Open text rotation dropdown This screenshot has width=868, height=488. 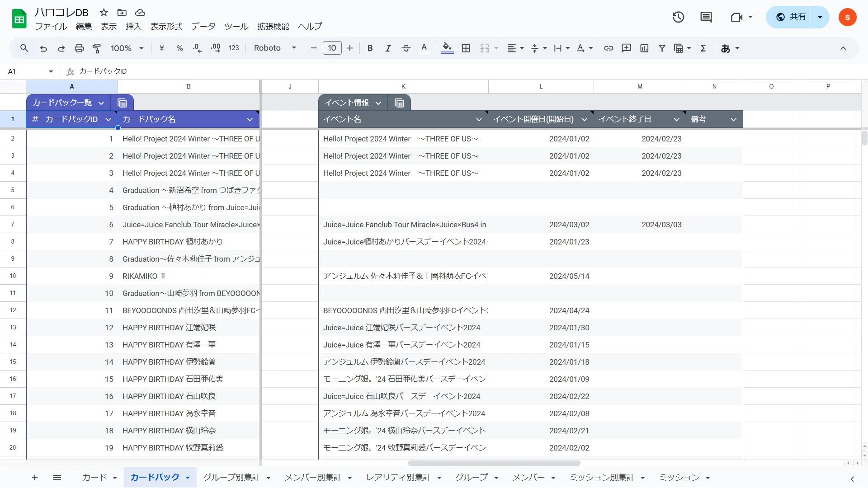pos(585,48)
